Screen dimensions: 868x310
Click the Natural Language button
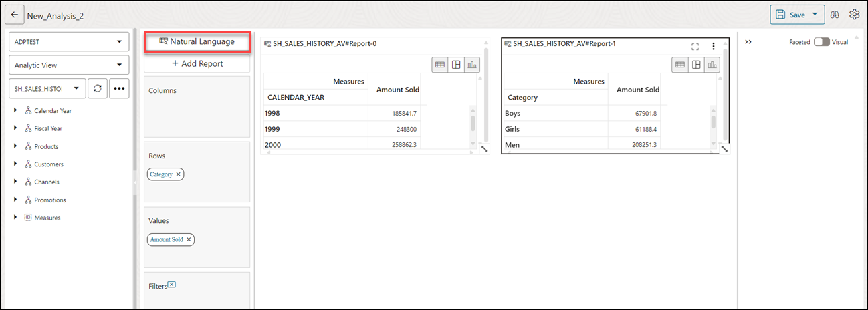click(197, 41)
